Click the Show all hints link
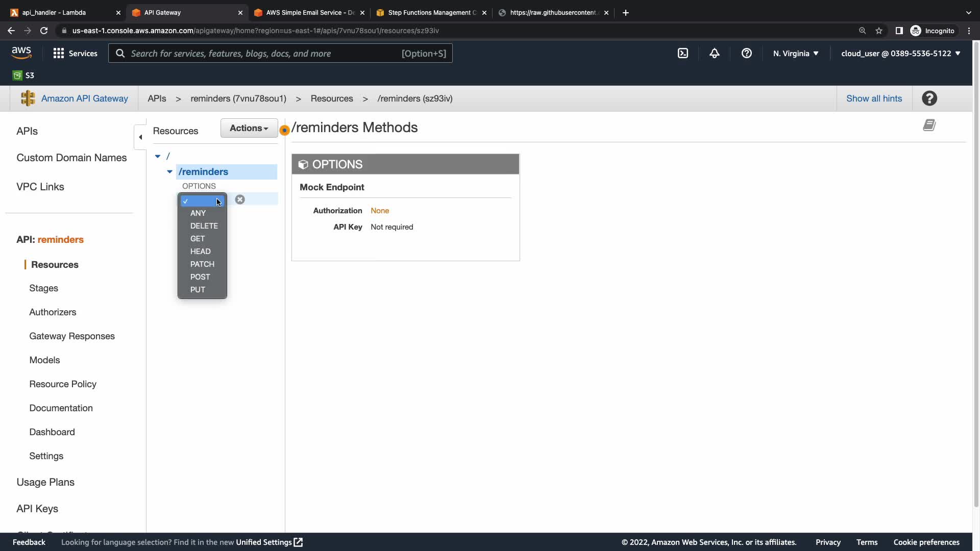Screen dimensions: 980x551 [x=873, y=98]
